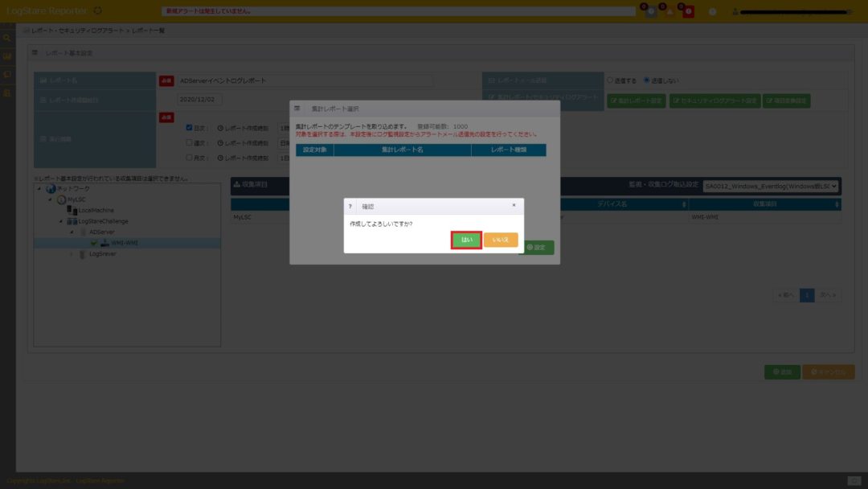Collapse the ネットワーク tree node
Viewport: 868px width, 489px height.
click(39, 189)
